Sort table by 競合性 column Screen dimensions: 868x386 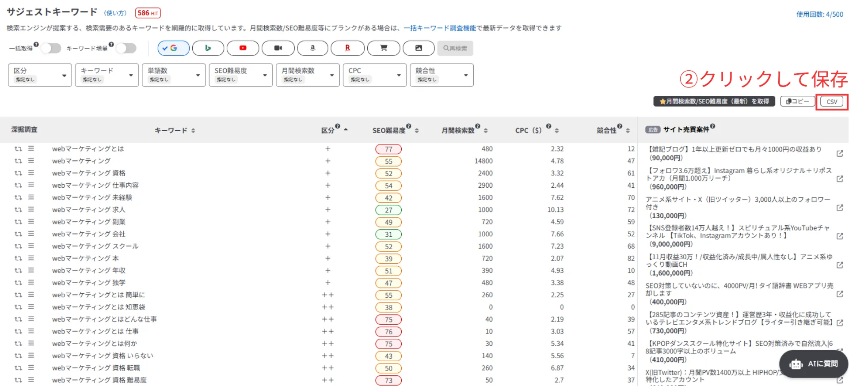pos(628,131)
